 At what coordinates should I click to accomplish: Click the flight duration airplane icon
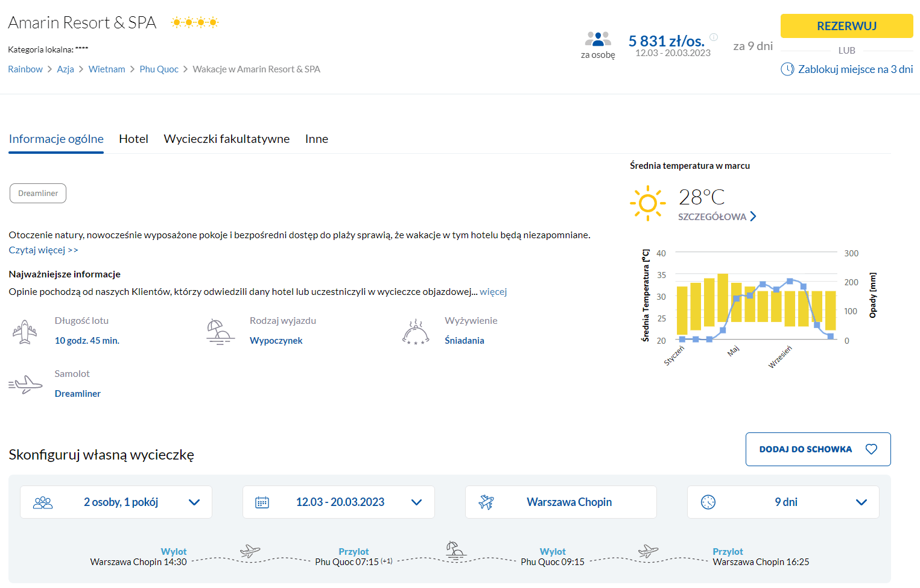(x=25, y=332)
